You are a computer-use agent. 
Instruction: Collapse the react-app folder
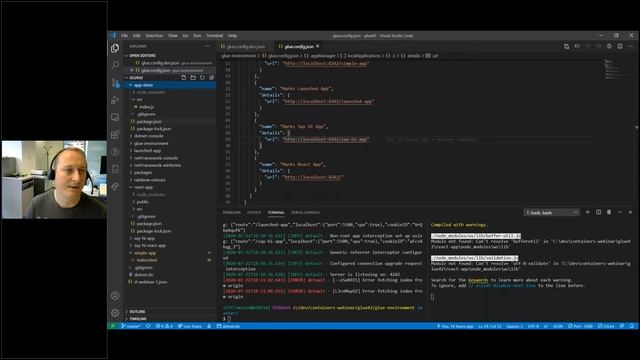(x=171, y=187)
